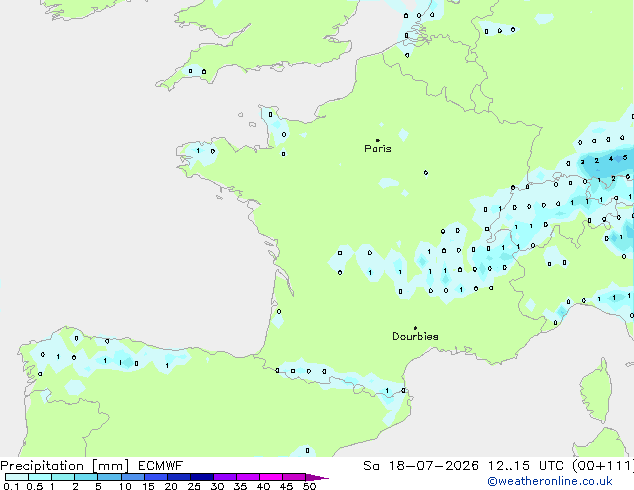Click the 35 legend scale value
Viewport: 634px width, 490px height.
(240, 486)
